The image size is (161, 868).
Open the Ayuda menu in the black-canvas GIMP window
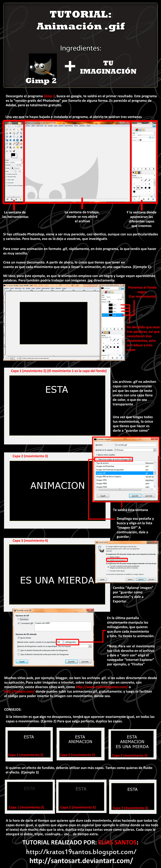(x=64, y=288)
